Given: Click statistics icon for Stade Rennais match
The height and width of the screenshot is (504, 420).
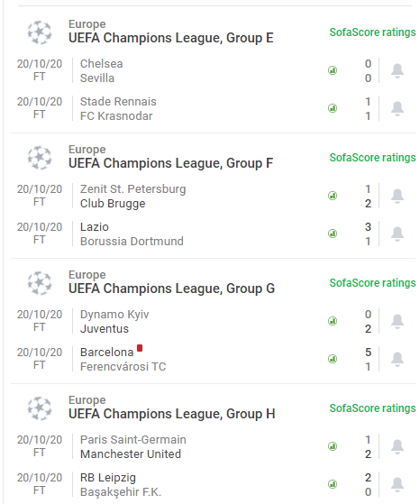Looking at the screenshot, I should [333, 108].
